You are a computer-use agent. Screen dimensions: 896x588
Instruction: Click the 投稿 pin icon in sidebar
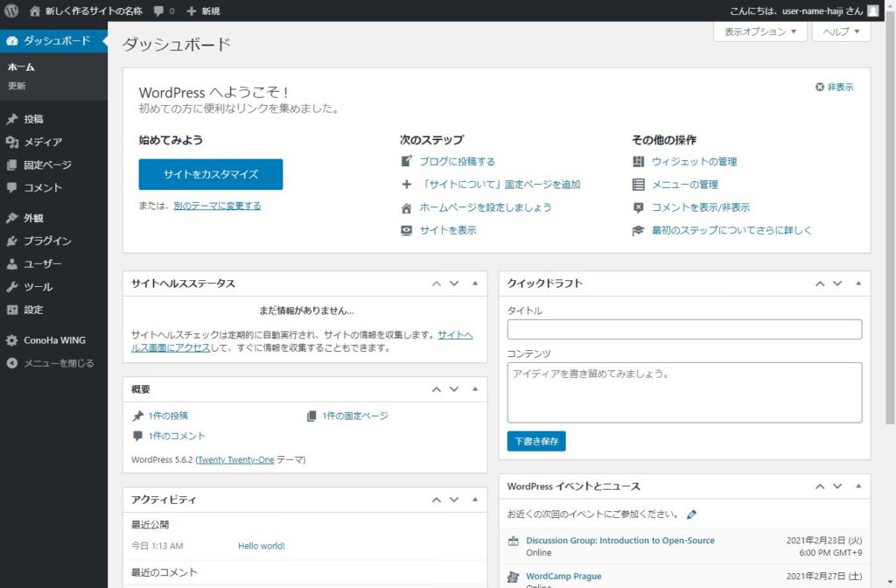click(x=12, y=119)
